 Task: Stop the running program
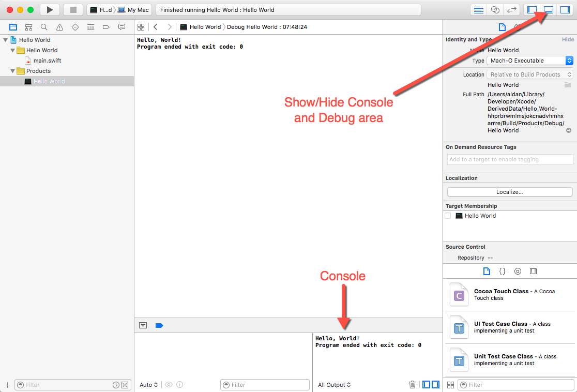coord(73,10)
